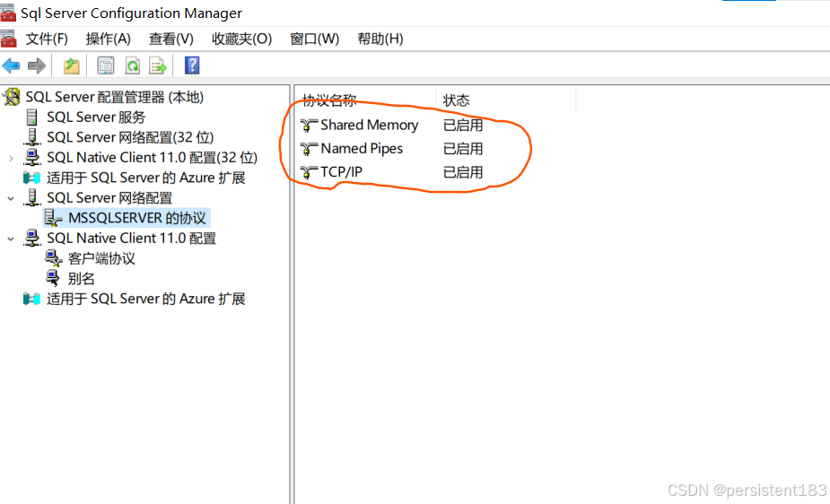This screenshot has height=504, width=830.
Task: Click the Forward arrow toolbar icon
Action: point(37,66)
